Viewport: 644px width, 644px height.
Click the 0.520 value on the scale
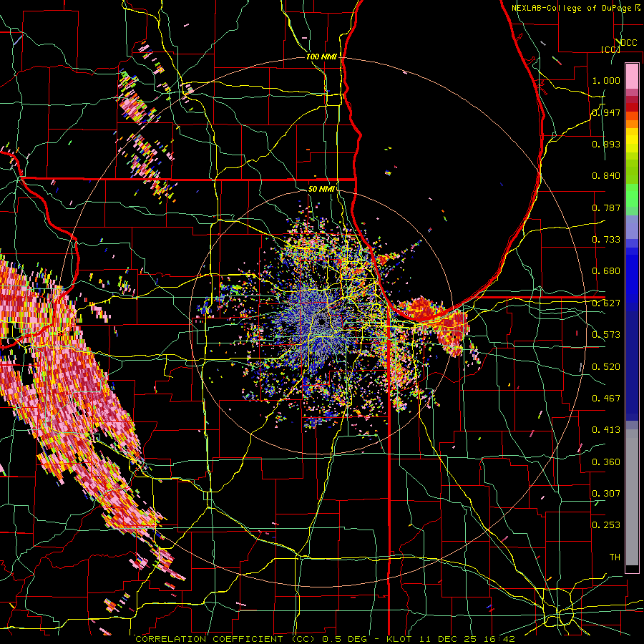click(x=606, y=367)
